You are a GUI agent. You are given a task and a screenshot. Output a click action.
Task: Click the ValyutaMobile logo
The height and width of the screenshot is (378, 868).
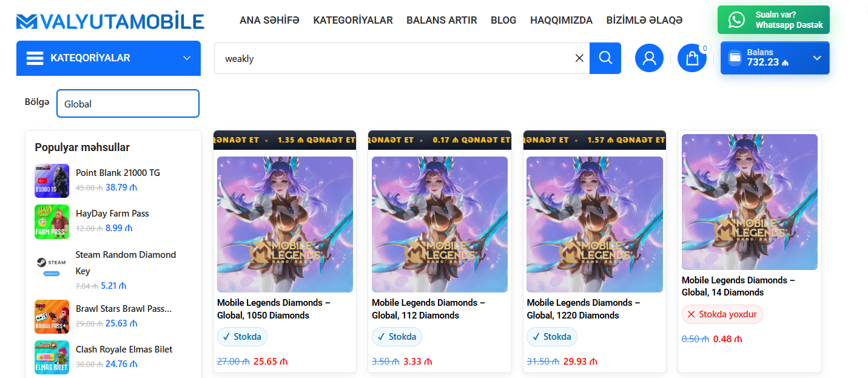coord(110,21)
